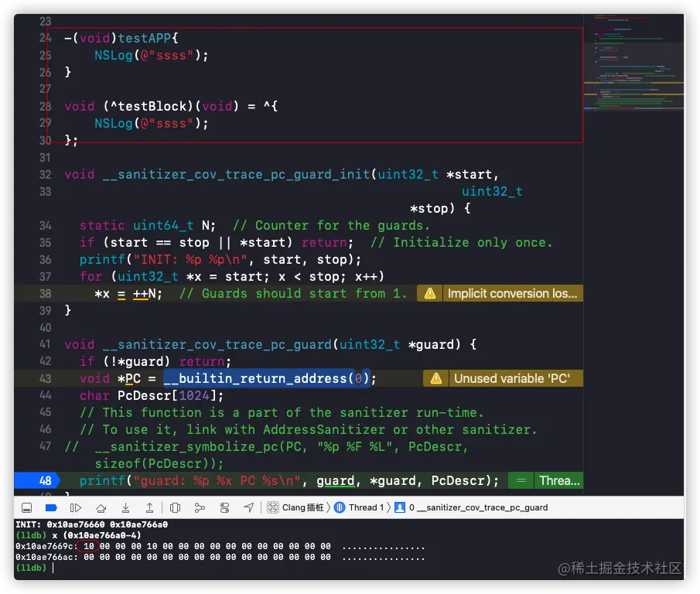Open the debug view hierarchy

click(176, 508)
